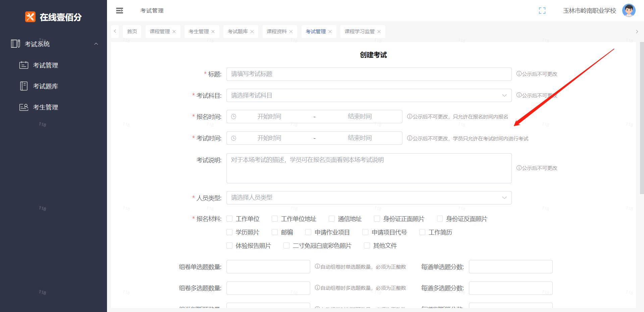The width and height of the screenshot is (644, 312).
Task: Close the 课程学习监管 tab
Action: click(379, 32)
